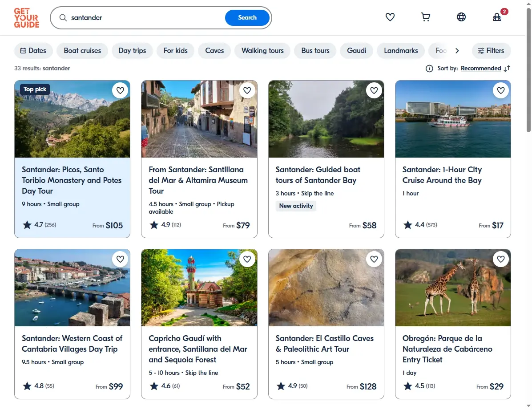The image size is (532, 410).
Task: Favorite the El Castillo Caves tour
Action: click(x=374, y=259)
